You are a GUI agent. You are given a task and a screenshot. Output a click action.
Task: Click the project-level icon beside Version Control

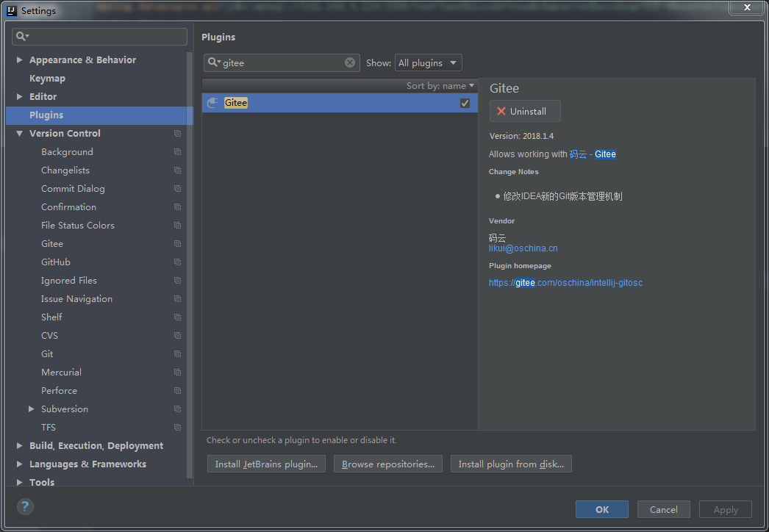point(177,134)
